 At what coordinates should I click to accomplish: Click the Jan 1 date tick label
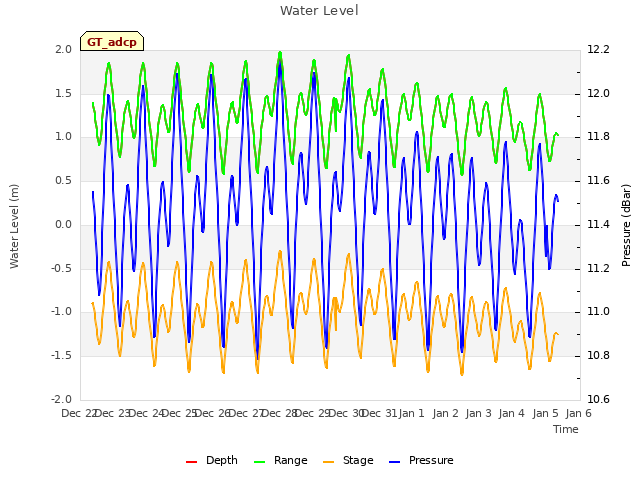click(x=411, y=413)
